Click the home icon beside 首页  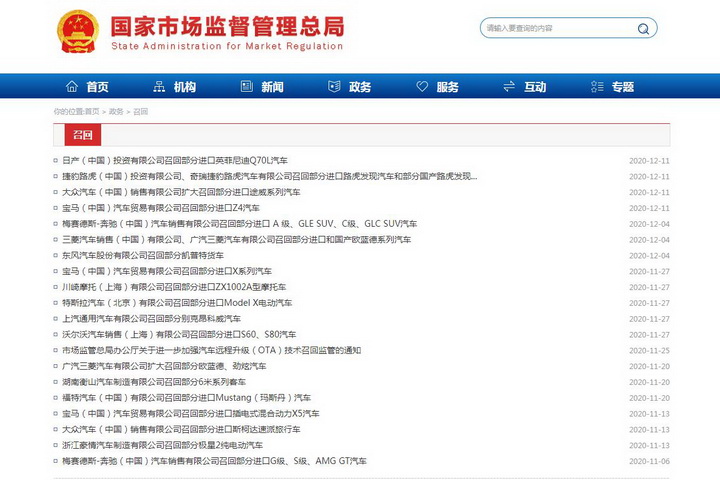(72, 86)
